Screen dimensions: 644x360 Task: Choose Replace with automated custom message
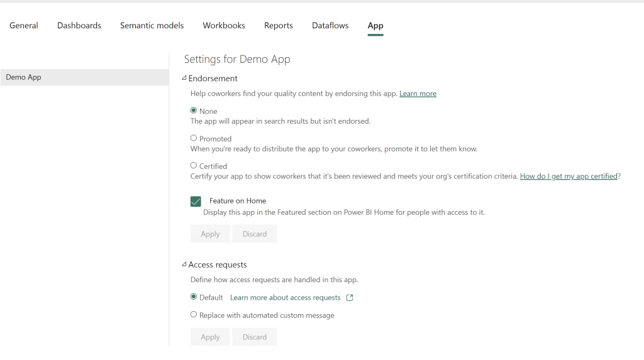pyautogui.click(x=194, y=315)
